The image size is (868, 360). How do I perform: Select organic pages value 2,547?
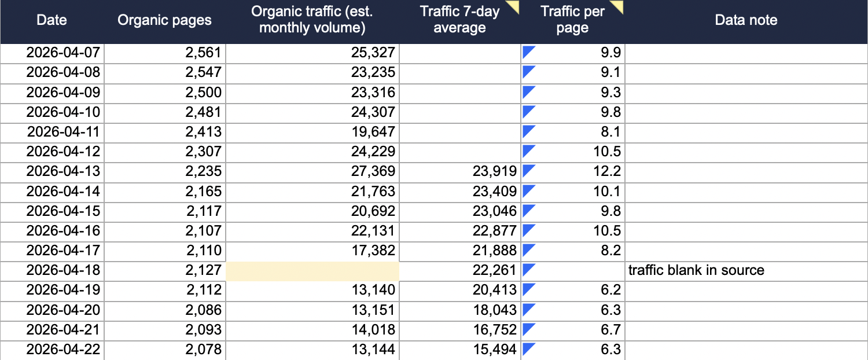tap(164, 73)
